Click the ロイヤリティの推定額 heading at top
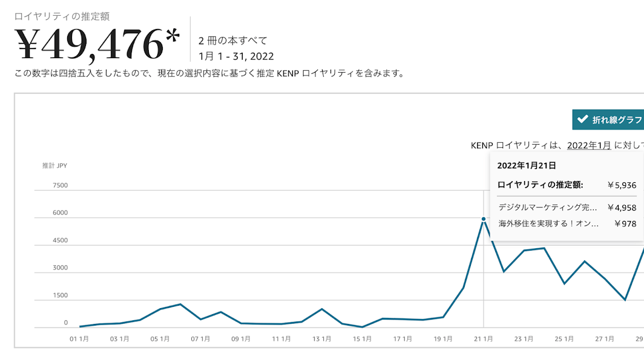 (x=62, y=16)
